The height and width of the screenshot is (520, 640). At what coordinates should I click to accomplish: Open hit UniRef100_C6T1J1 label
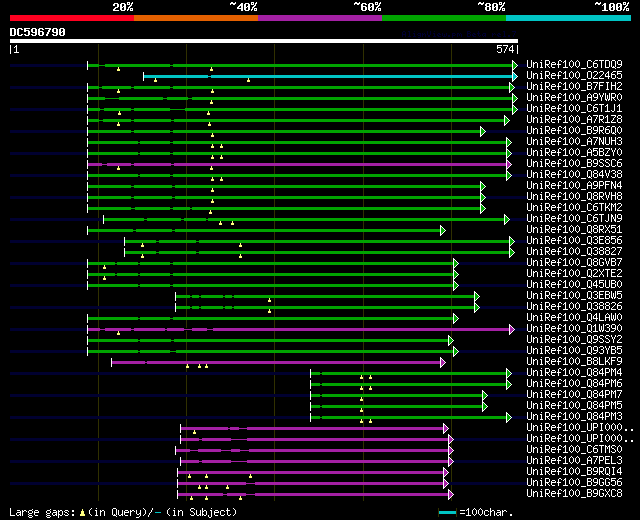574,109
